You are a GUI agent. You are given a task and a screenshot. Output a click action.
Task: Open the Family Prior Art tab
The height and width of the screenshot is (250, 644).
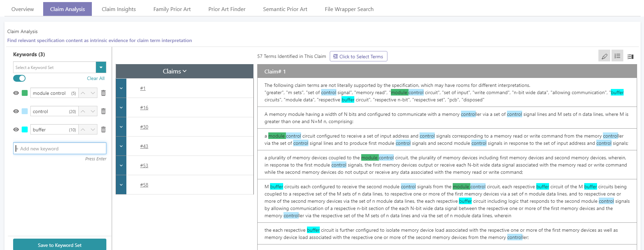coord(172,9)
